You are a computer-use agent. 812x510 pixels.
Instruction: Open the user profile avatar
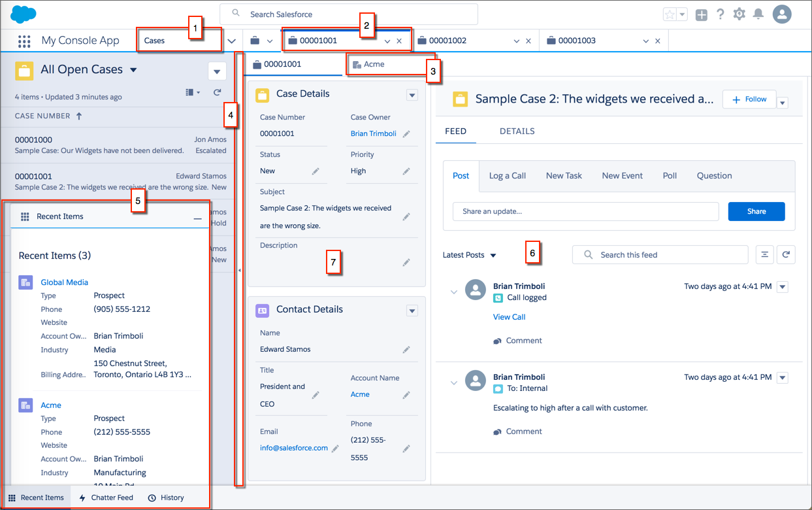782,14
